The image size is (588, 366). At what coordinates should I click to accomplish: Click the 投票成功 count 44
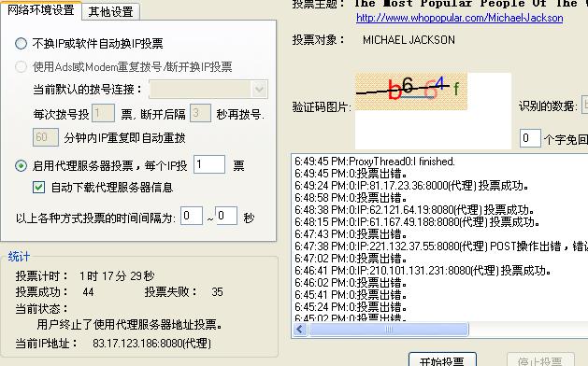click(x=88, y=292)
